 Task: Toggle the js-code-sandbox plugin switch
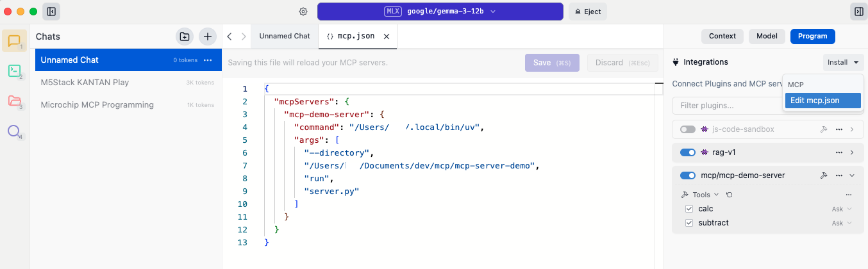click(687, 129)
